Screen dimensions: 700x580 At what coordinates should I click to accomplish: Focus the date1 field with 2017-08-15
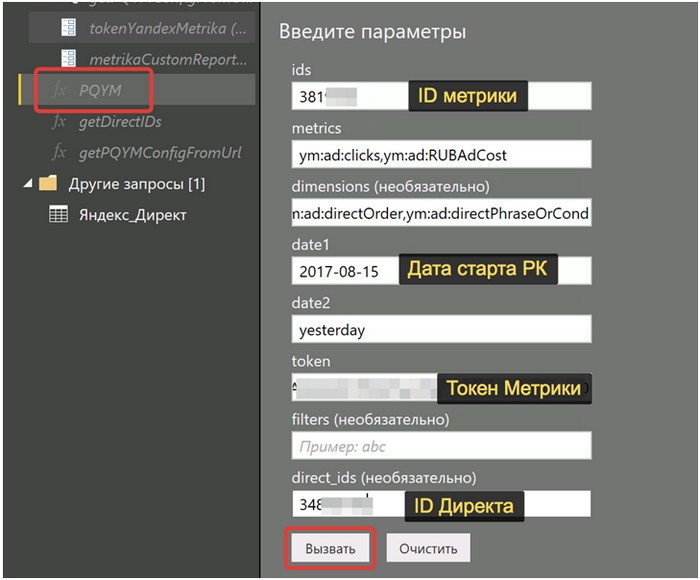pos(442,271)
